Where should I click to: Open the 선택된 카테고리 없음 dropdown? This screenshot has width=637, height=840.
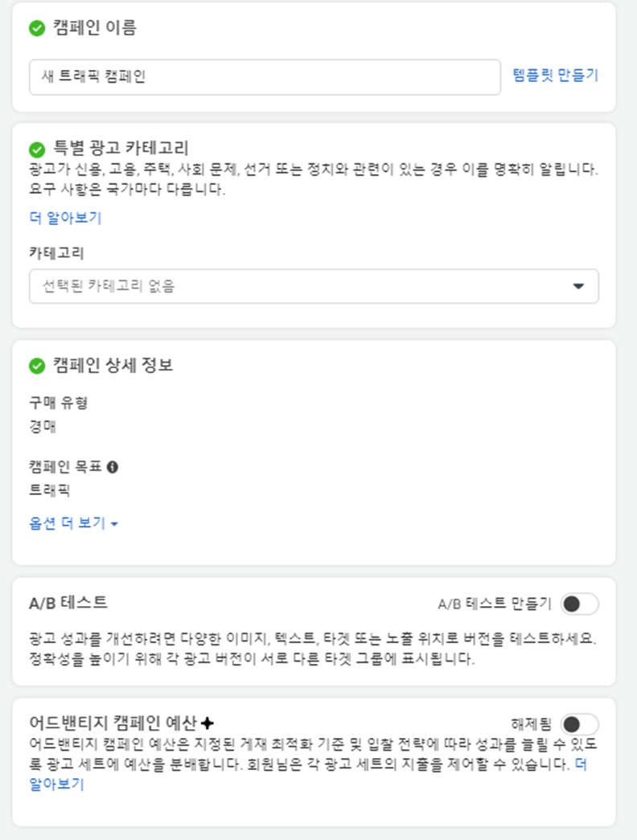tap(314, 286)
